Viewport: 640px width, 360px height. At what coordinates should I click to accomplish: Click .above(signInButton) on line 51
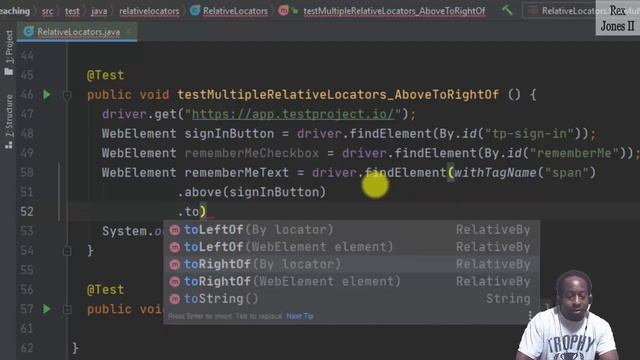(251, 192)
